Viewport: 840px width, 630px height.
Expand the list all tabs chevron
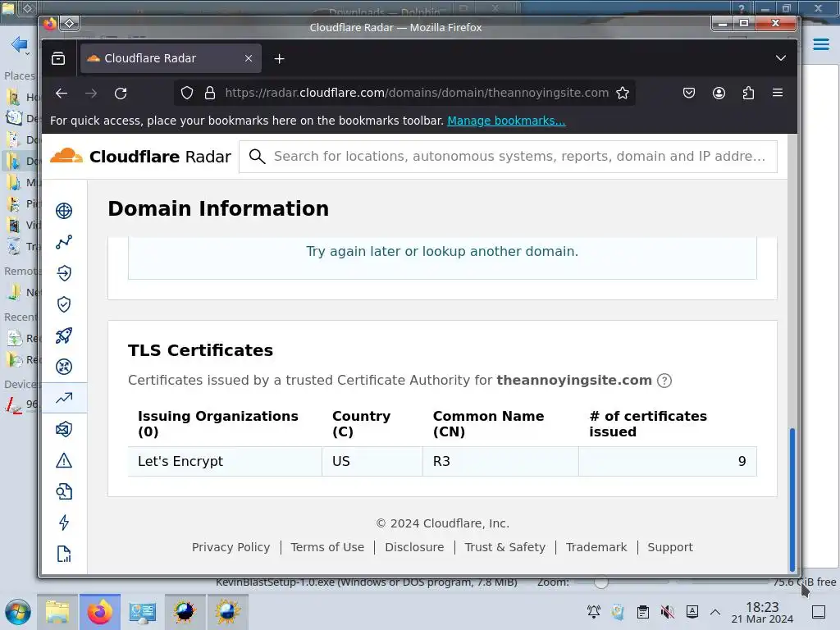(781, 58)
